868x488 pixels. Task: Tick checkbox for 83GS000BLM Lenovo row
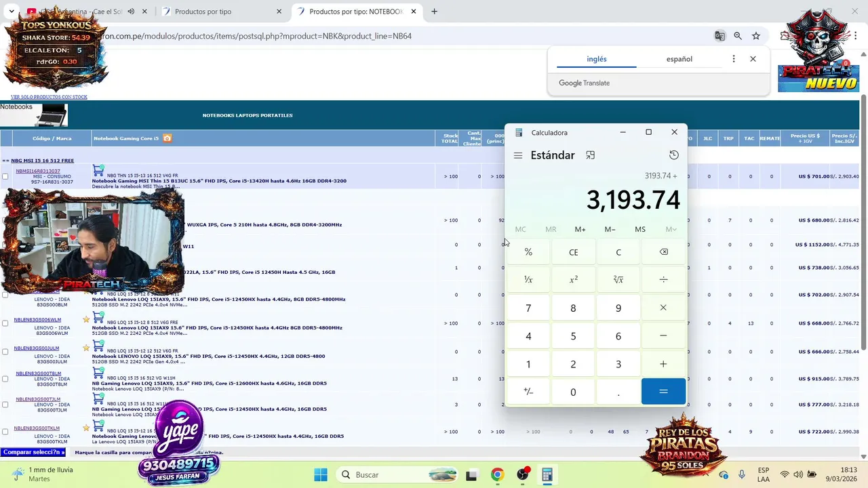pos(5,295)
